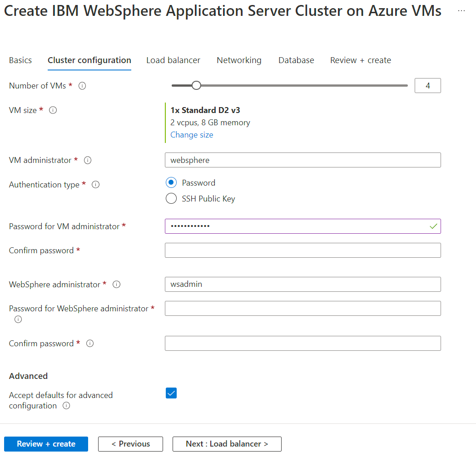The width and height of the screenshot is (476, 457).
Task: Click the Previous button
Action: 130,444
